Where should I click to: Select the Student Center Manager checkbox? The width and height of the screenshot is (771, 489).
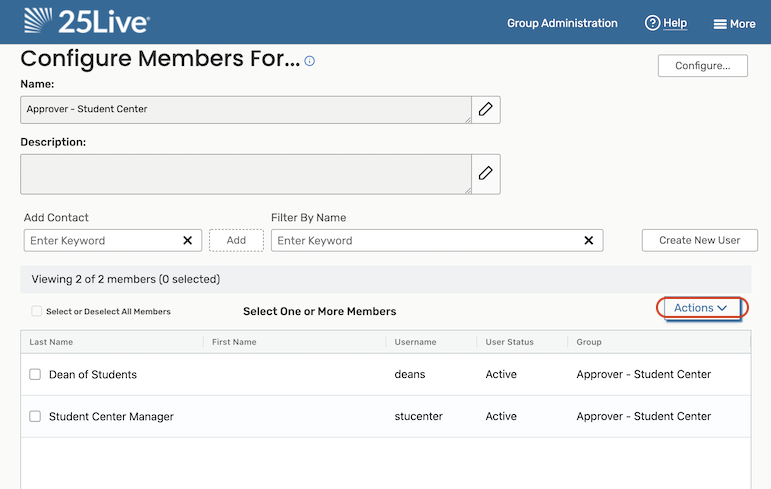(35, 416)
